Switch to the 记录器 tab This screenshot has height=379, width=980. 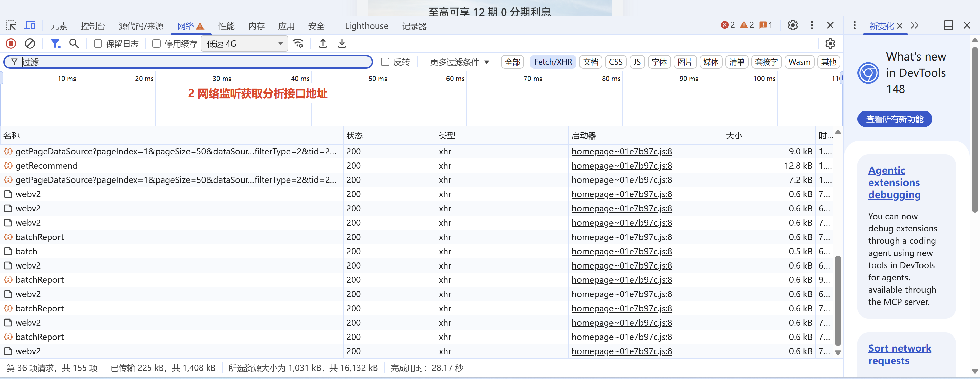click(x=414, y=26)
